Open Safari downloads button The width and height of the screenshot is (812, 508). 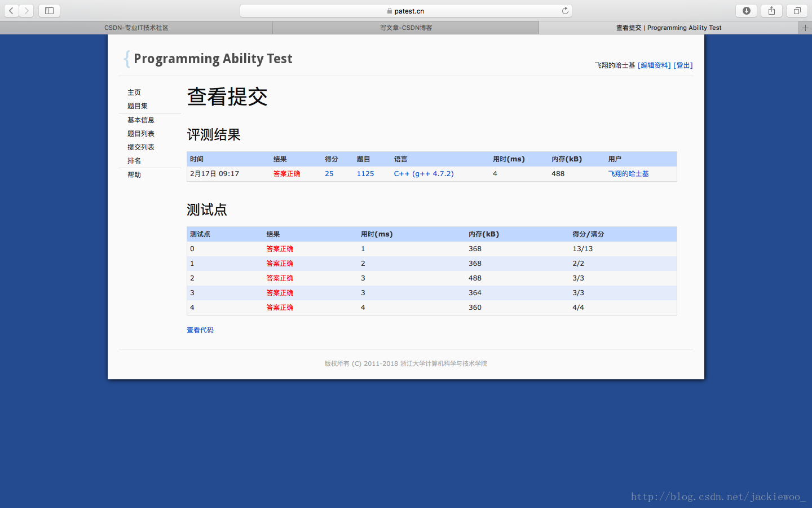click(746, 11)
